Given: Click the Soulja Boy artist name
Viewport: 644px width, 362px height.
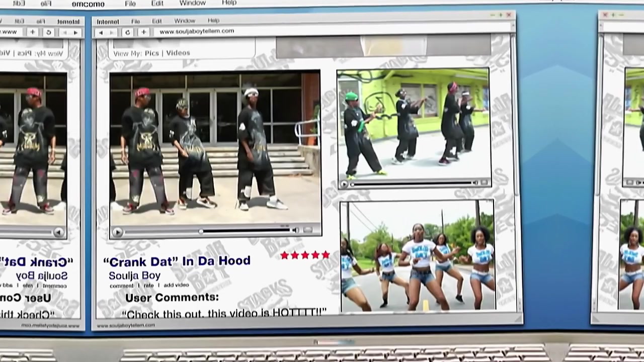Looking at the screenshot, I should coord(134,276).
